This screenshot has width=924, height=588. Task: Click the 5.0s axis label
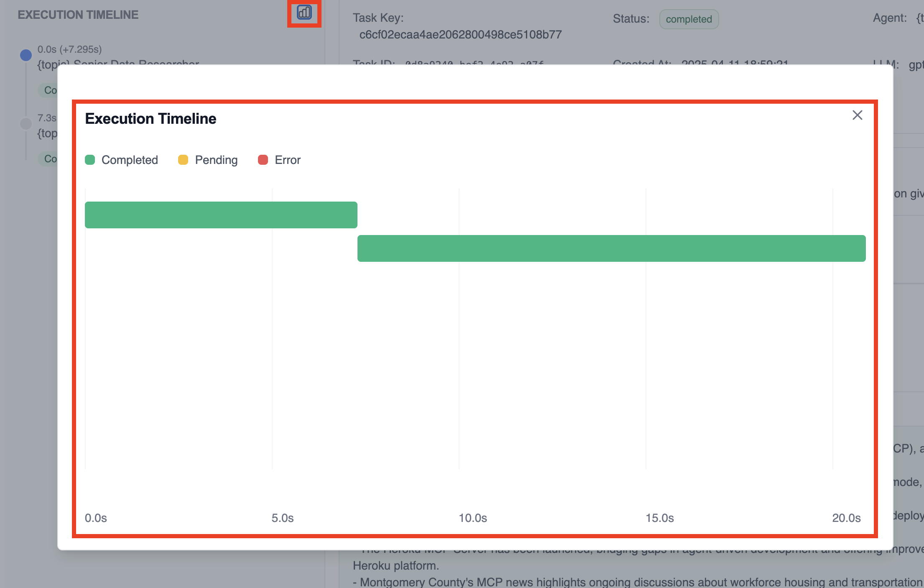282,518
